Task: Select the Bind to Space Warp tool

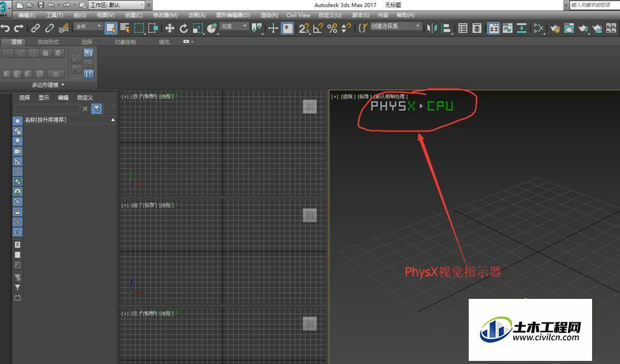Action: click(63, 29)
